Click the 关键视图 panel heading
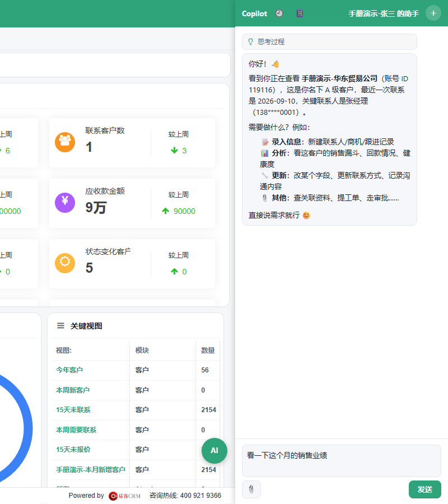 [86, 326]
